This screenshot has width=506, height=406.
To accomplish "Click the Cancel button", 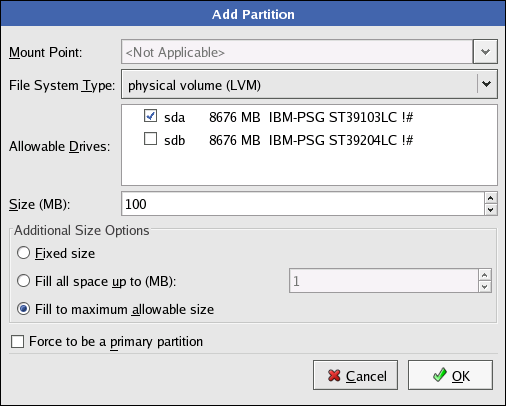I will (355, 375).
